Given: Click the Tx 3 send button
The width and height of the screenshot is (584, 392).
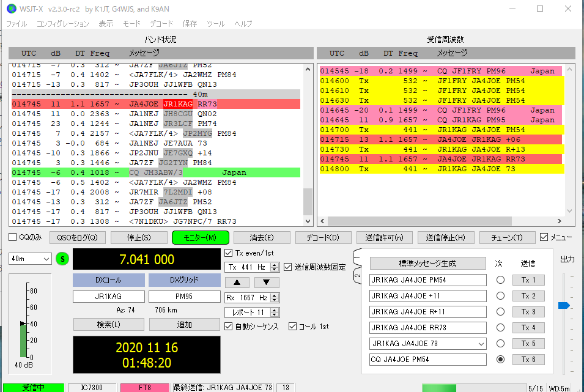Looking at the screenshot, I should pyautogui.click(x=528, y=311).
